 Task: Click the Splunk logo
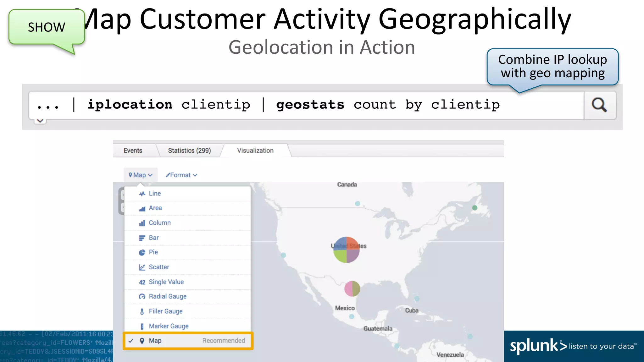pos(538,346)
